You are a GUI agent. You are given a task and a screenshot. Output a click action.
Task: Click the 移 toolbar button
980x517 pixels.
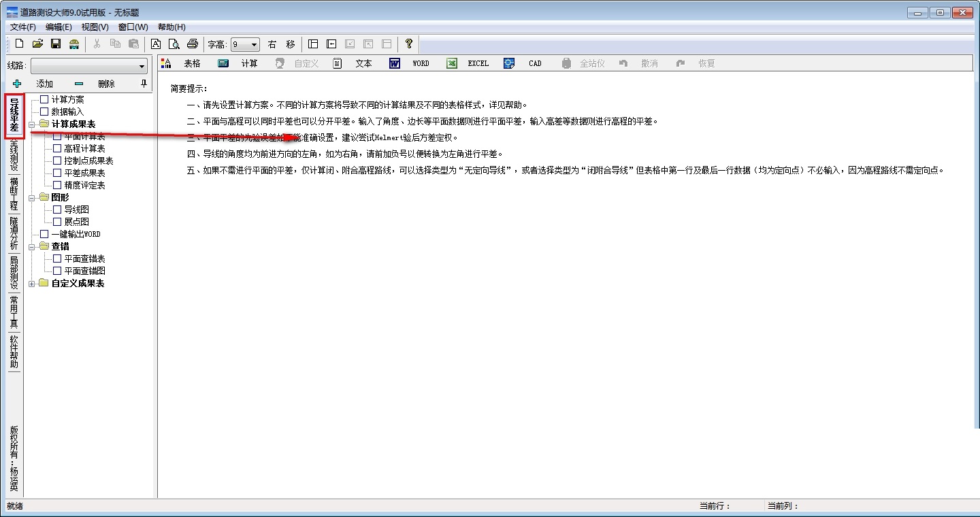point(291,44)
